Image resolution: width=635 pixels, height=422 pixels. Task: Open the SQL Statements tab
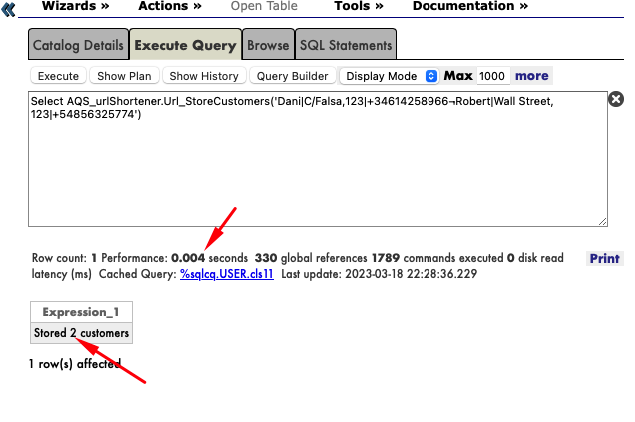345,45
